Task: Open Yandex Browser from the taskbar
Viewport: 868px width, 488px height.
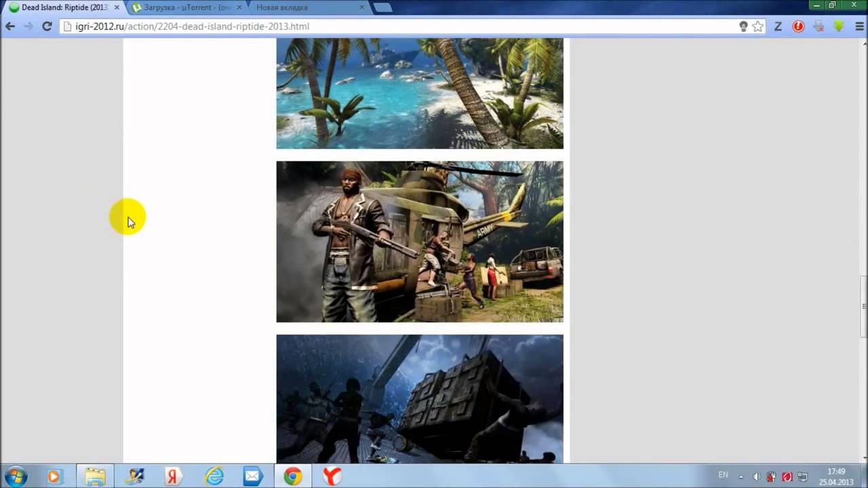Action: click(332, 476)
